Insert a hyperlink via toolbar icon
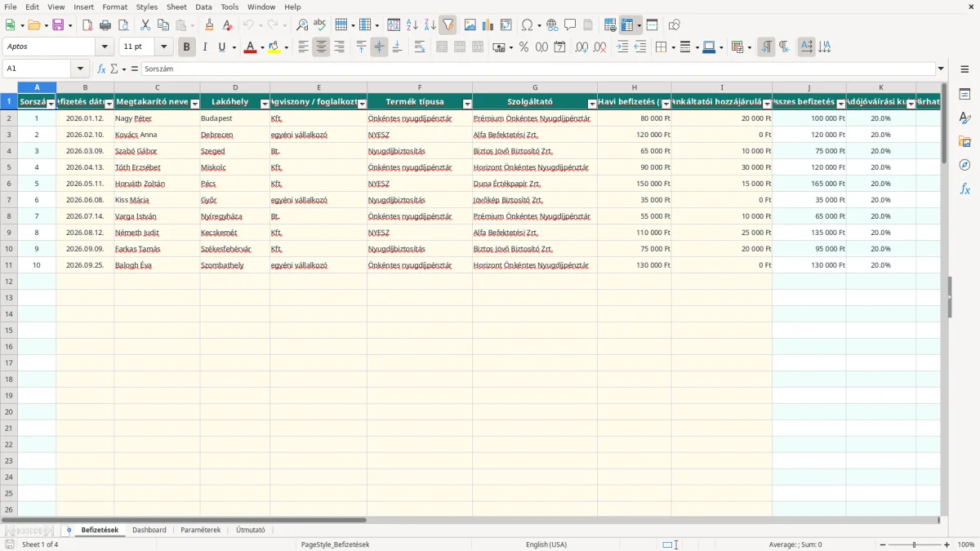The width and height of the screenshot is (980, 551). (x=552, y=25)
